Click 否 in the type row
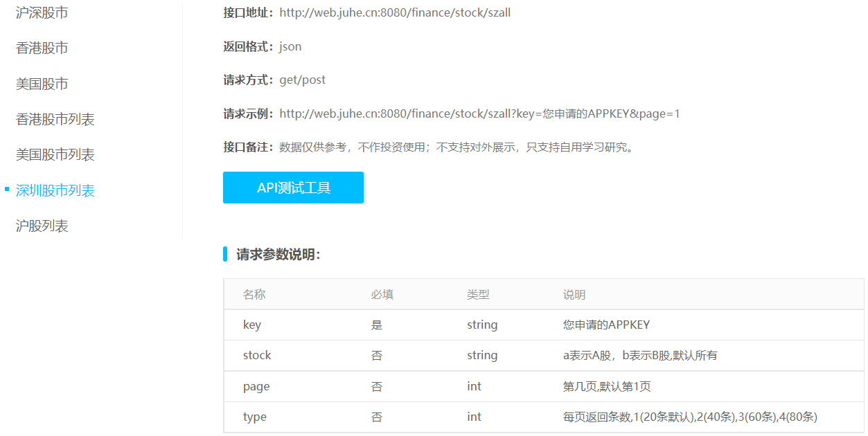 377,417
